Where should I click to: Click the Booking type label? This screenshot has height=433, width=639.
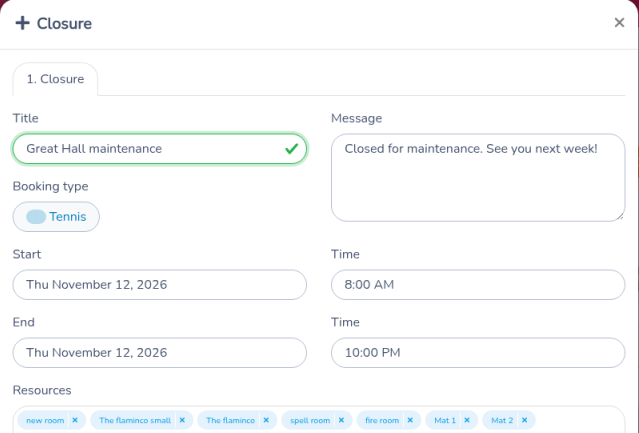tap(51, 186)
